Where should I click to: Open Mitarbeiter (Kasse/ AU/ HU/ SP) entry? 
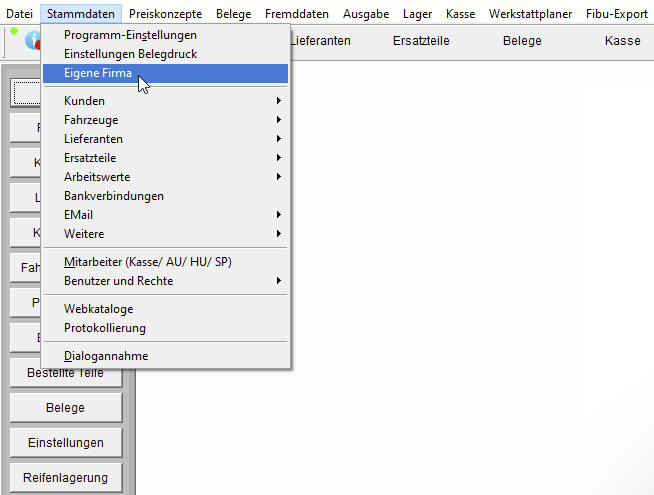pyautogui.click(x=165, y=262)
